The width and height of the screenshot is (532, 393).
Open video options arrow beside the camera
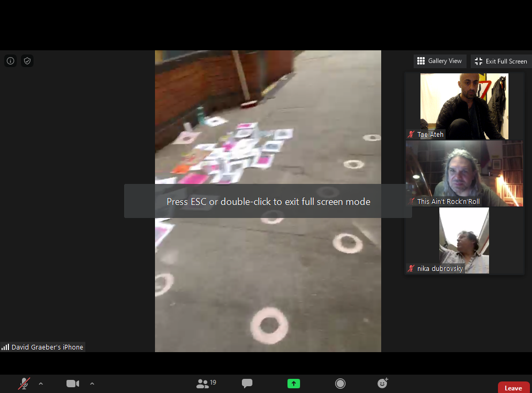[x=92, y=384]
